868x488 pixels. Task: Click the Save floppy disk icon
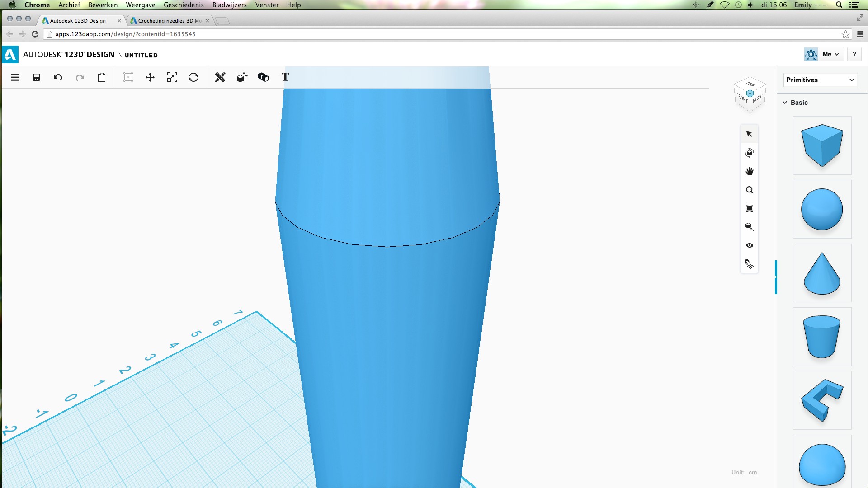(x=37, y=77)
